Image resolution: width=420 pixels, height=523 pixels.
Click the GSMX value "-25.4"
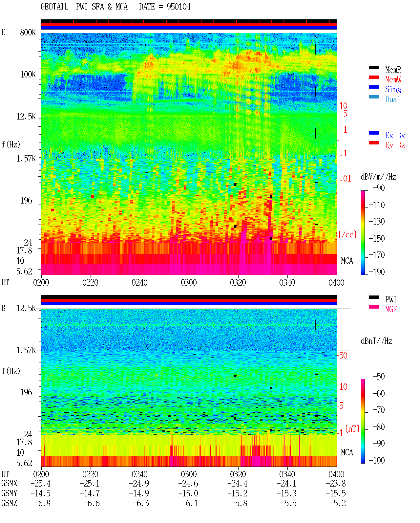click(40, 484)
